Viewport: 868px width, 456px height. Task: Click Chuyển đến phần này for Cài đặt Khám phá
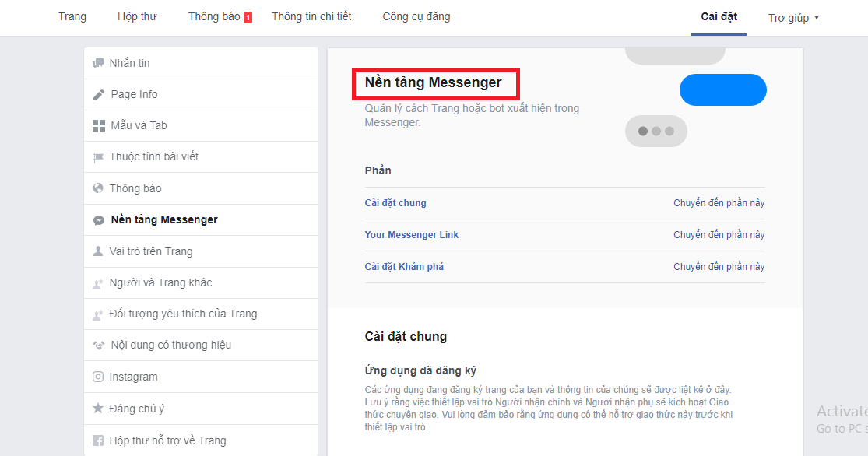[719, 267]
